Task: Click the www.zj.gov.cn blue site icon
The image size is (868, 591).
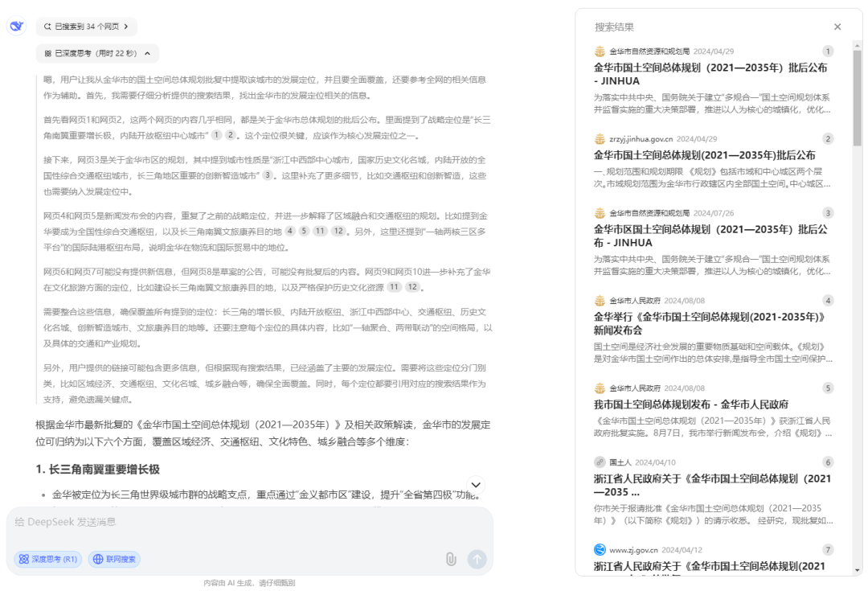Action: pyautogui.click(x=600, y=550)
